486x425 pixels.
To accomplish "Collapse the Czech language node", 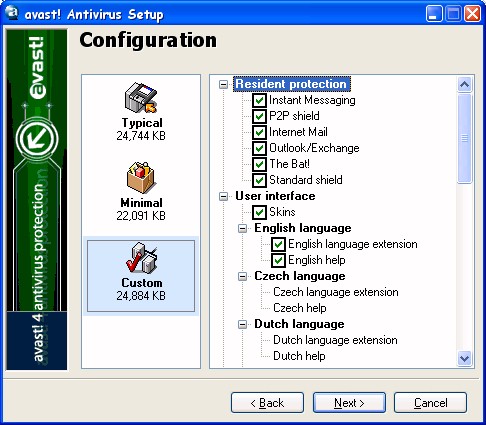I will 242,276.
